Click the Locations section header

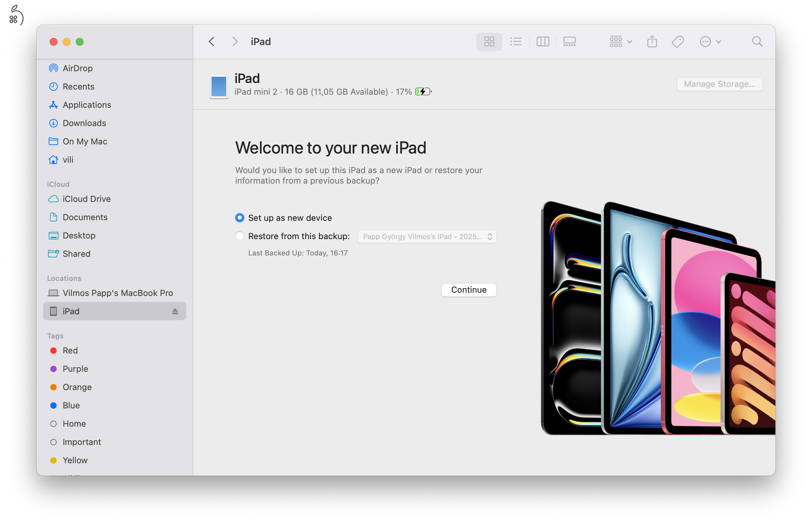[x=64, y=278]
